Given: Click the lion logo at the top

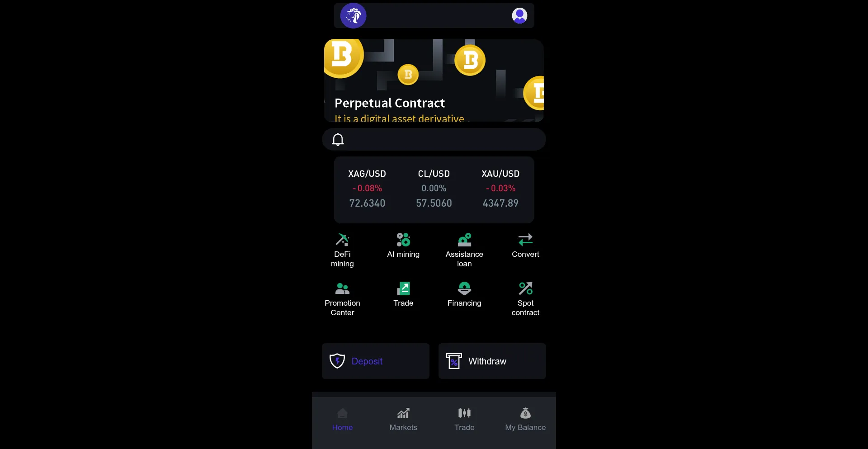Looking at the screenshot, I should coord(353,16).
